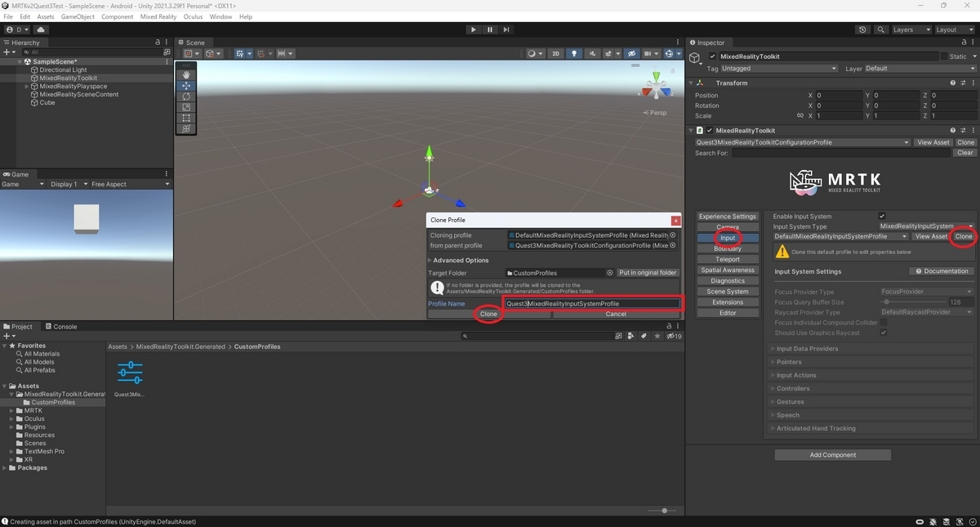Screen dimensions: 980x527
Task: Toggle hidden packages count icon in Project
Action: pyautogui.click(x=674, y=336)
